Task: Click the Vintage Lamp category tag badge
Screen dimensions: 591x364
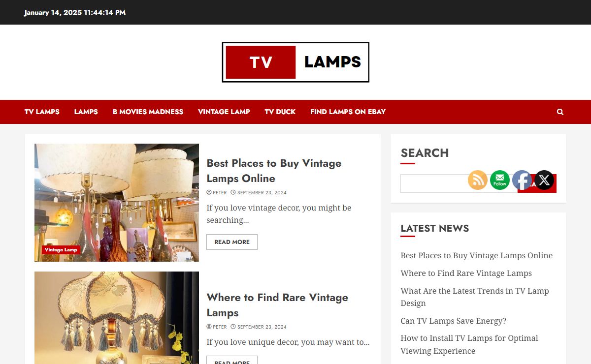Action: 61,250
